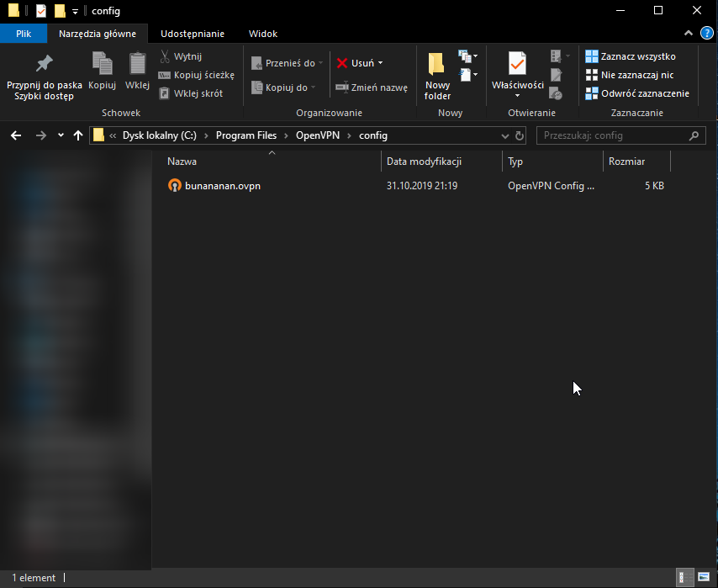Viewport: 718px width, 588px height.
Task: Select all with Zaznacz wszystko
Action: 631,56
